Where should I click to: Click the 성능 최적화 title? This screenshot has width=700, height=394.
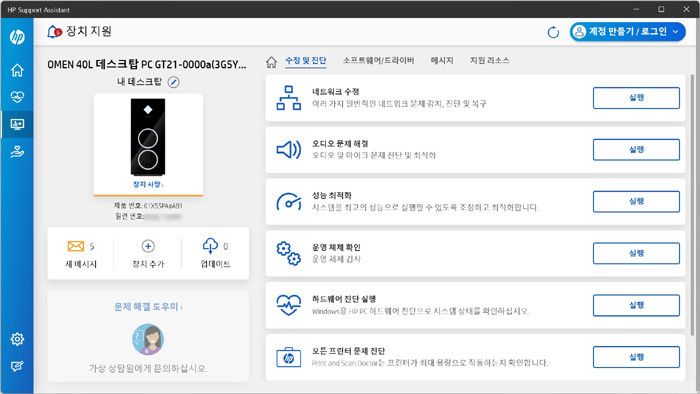click(331, 195)
